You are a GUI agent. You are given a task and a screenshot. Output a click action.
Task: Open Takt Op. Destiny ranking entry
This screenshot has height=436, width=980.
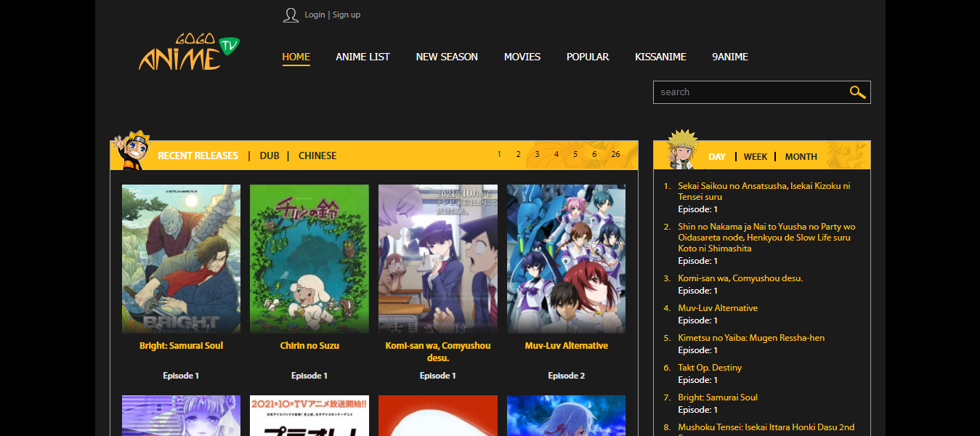click(710, 368)
